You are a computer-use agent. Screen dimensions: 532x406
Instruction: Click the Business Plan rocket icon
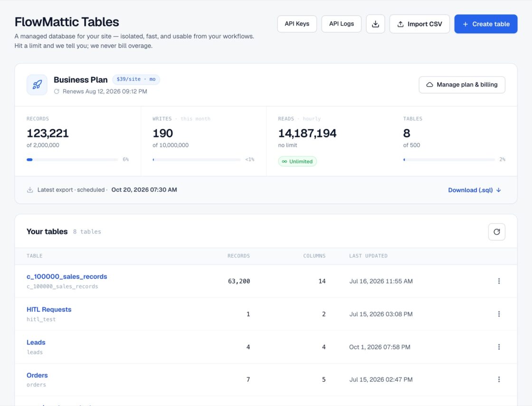[x=37, y=85]
